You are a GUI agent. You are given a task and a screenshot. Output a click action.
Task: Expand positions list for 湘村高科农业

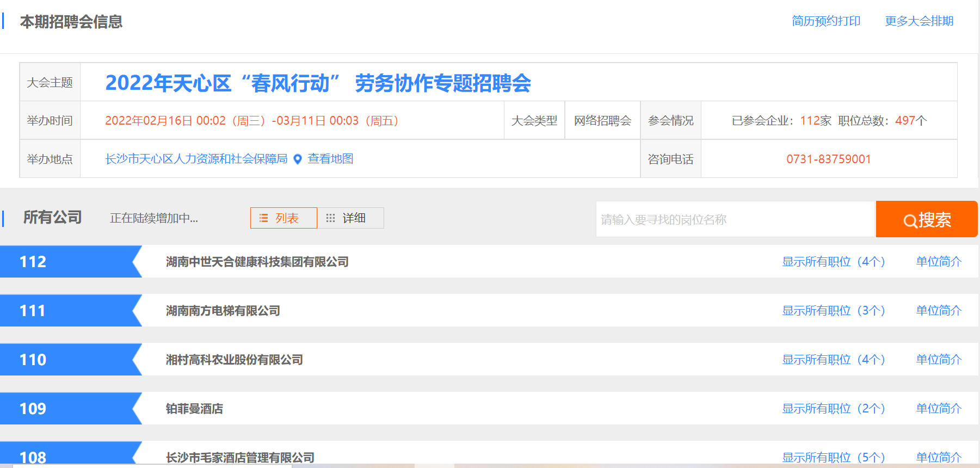[x=833, y=360]
